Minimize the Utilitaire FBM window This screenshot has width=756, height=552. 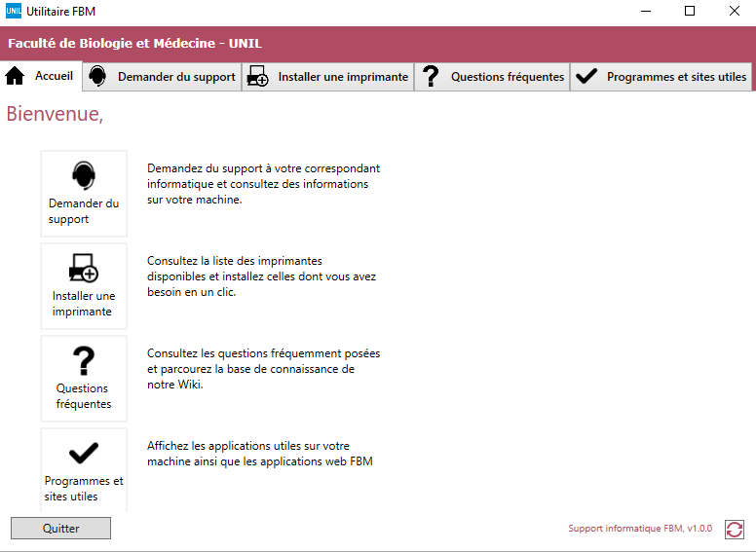click(x=645, y=12)
